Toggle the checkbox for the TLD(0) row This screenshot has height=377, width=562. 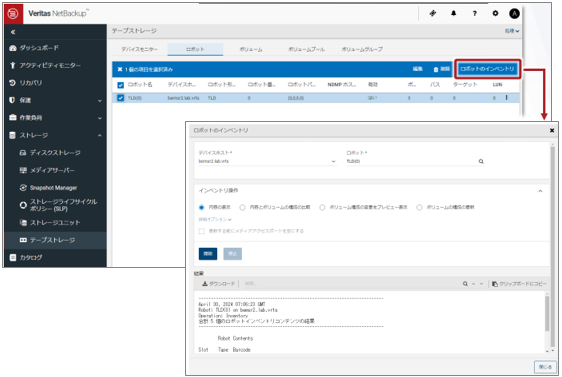(x=120, y=98)
